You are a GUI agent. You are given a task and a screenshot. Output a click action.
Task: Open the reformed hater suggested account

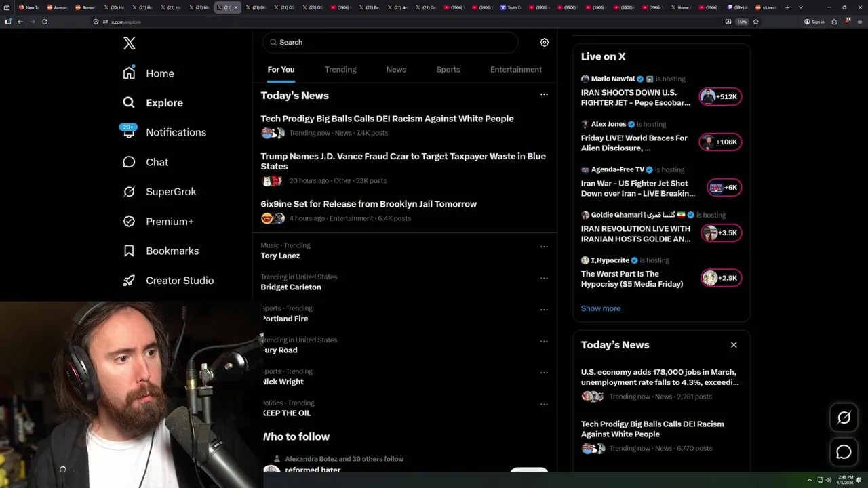(313, 470)
